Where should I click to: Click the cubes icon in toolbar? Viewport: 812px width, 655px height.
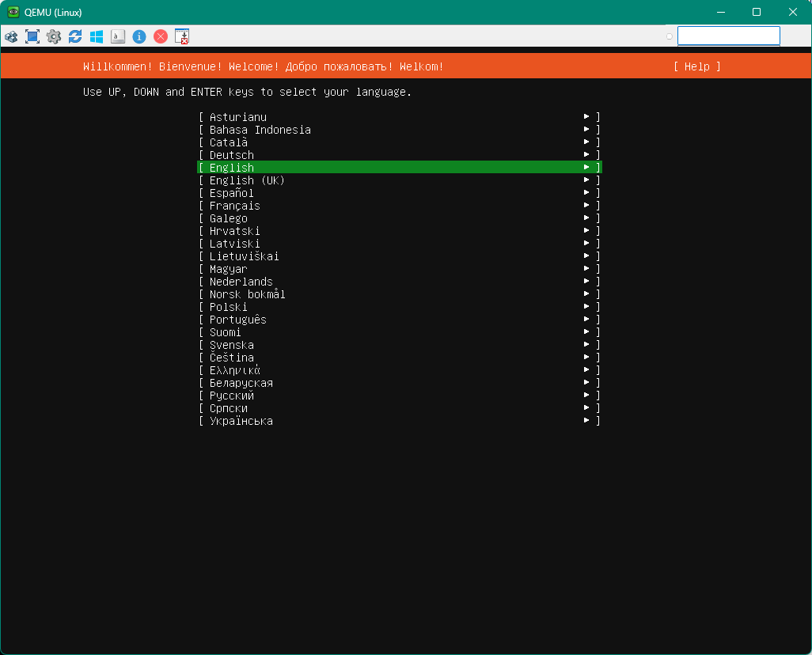tap(11, 36)
